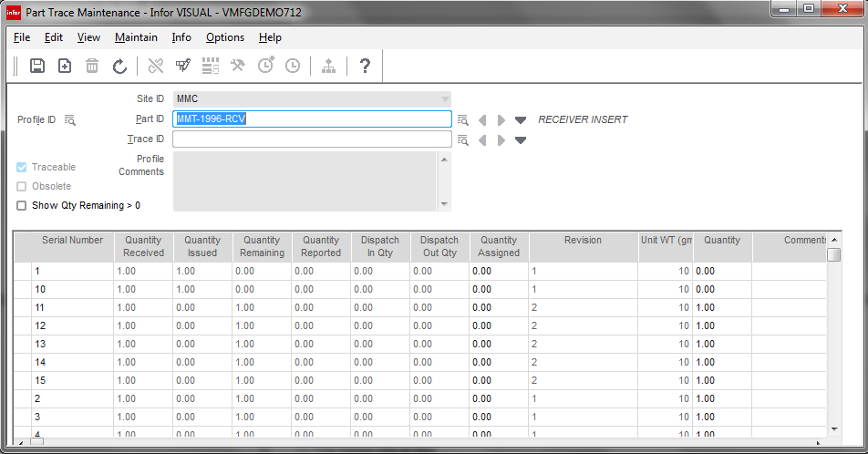Image resolution: width=868 pixels, height=454 pixels.
Task: Click Revision cell in serial 15 row
Action: 583,381
